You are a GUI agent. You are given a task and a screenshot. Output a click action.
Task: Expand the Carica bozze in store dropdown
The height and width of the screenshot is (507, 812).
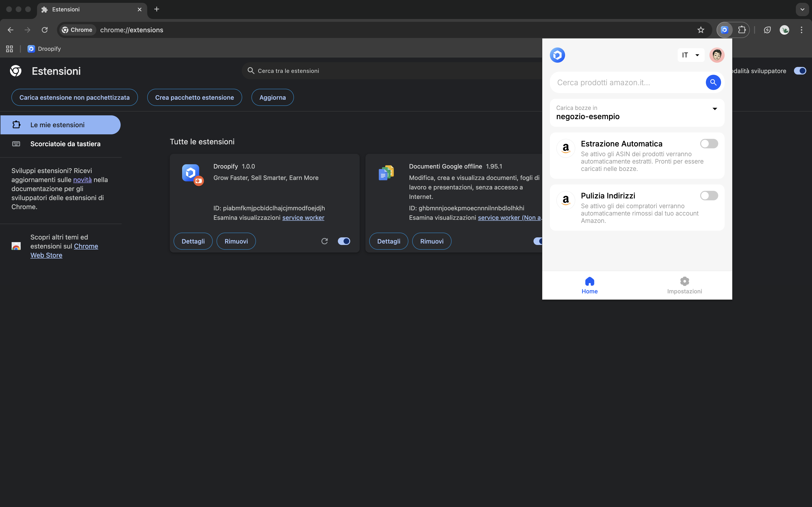[637, 113]
